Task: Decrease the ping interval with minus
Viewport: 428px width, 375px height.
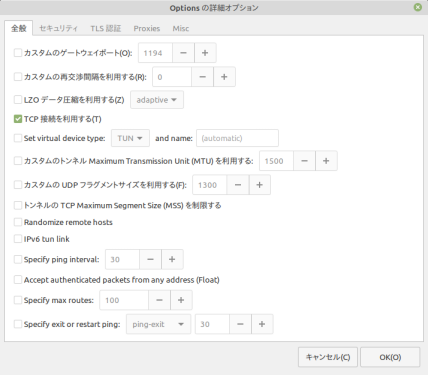Action: tap(150, 259)
